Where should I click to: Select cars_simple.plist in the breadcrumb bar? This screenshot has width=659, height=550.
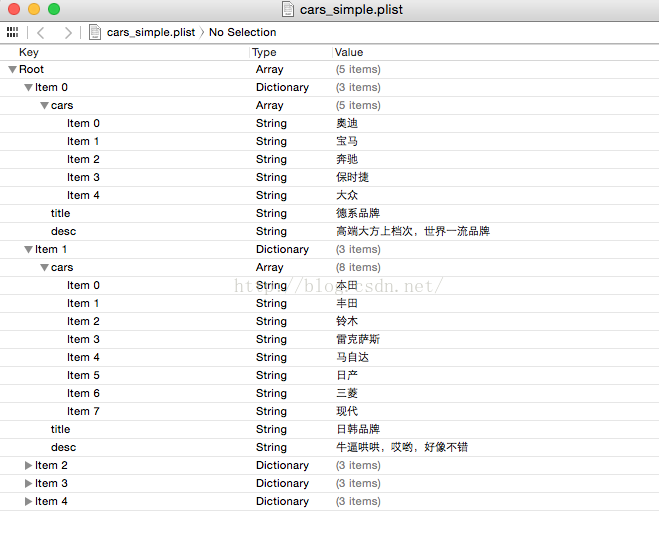click(x=151, y=32)
